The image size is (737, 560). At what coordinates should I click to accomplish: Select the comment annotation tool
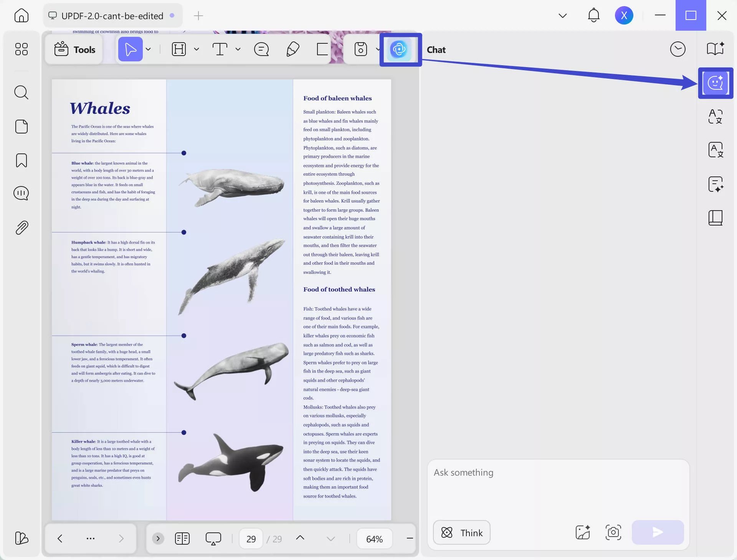(261, 49)
